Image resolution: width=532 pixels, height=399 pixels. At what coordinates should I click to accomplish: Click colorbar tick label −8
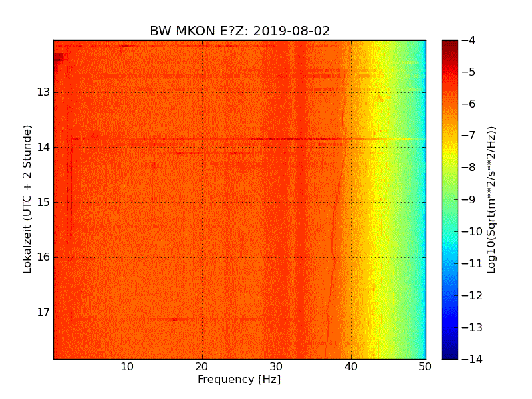469,168
